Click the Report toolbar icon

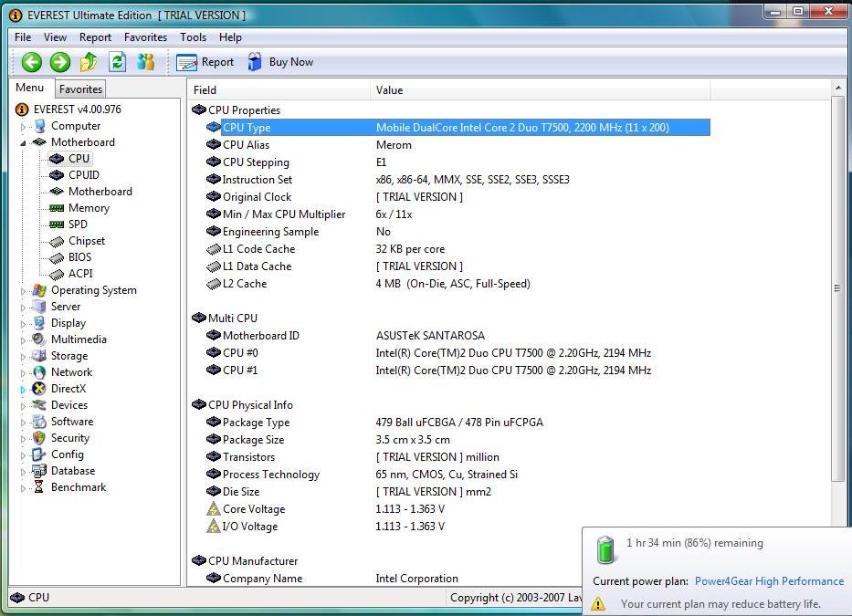tap(186, 62)
